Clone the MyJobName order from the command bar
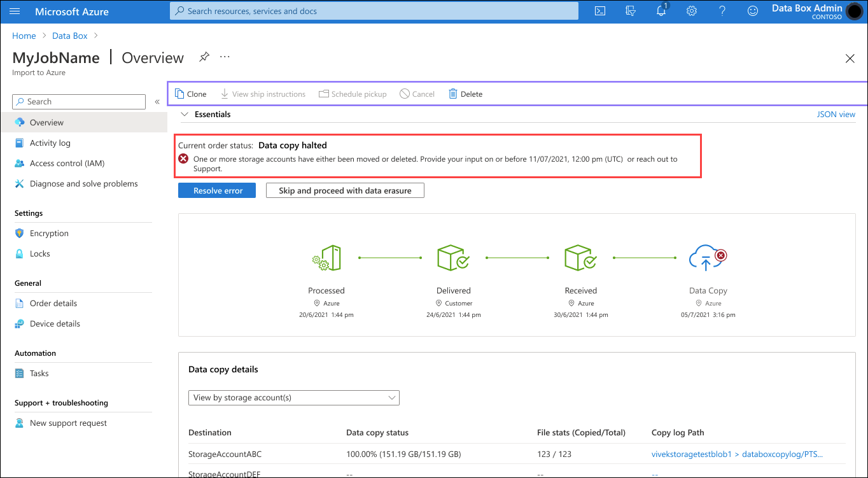 [x=191, y=94]
